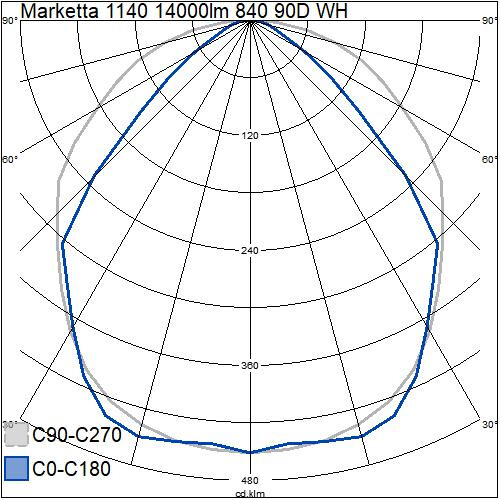Click the cd.klm unit label
This screenshot has width=500, height=500.
pos(250,493)
